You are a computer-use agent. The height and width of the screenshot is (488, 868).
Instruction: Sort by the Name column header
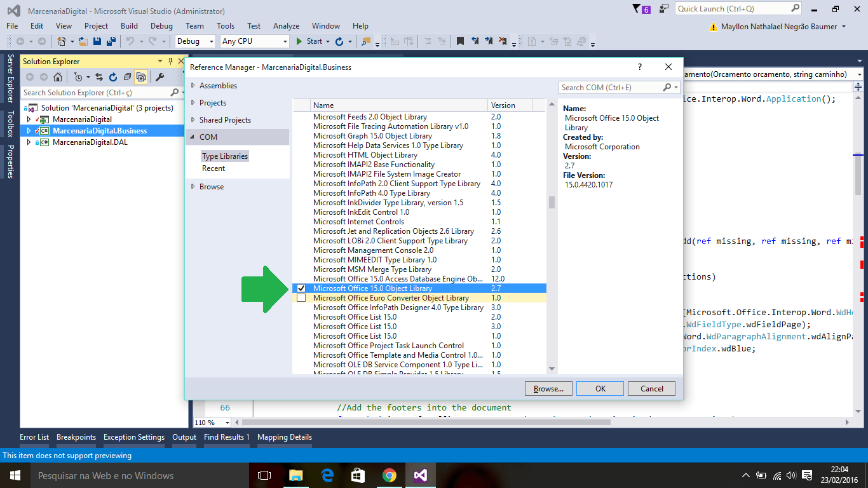click(399, 105)
